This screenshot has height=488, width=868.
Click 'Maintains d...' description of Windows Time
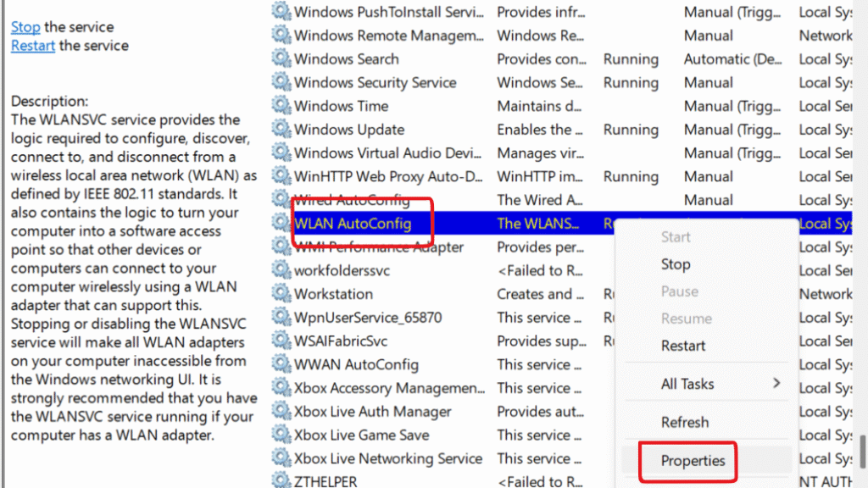(538, 106)
